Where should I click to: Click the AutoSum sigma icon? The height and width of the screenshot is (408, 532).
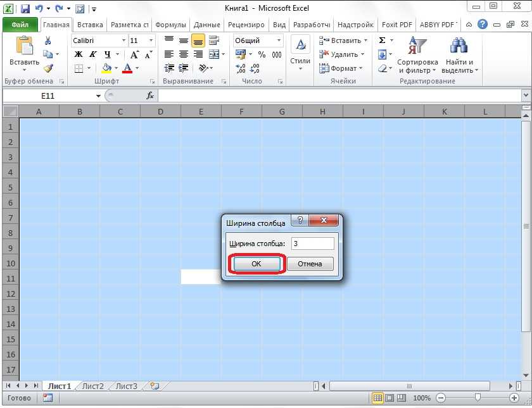coord(382,40)
